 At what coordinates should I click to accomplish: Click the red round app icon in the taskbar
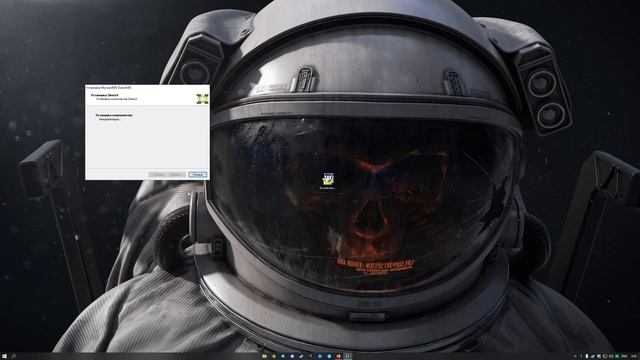(338, 356)
